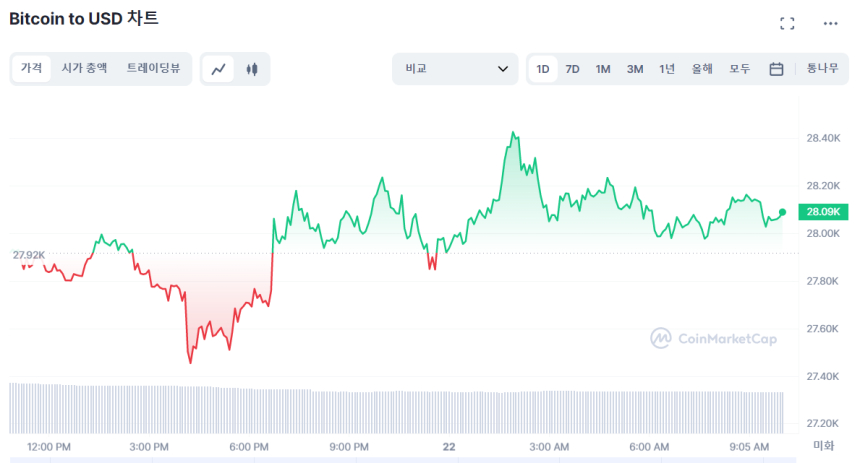Expand the 비교 compare dropdown
The width and height of the screenshot is (860, 463).
[455, 69]
